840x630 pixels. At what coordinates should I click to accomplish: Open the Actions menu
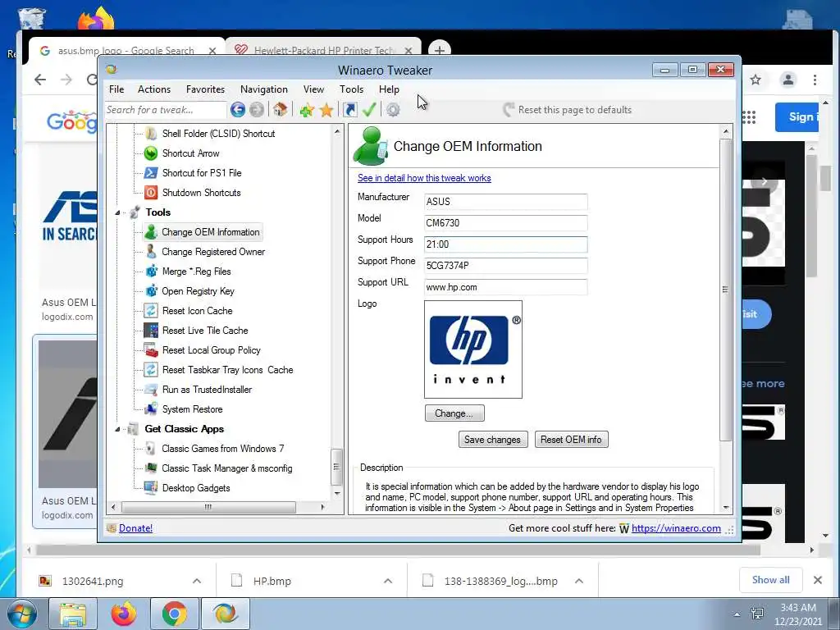(x=153, y=89)
